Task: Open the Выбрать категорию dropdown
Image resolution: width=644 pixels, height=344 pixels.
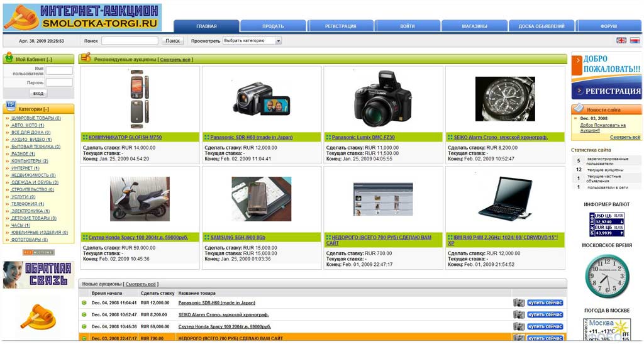Action: click(x=252, y=41)
